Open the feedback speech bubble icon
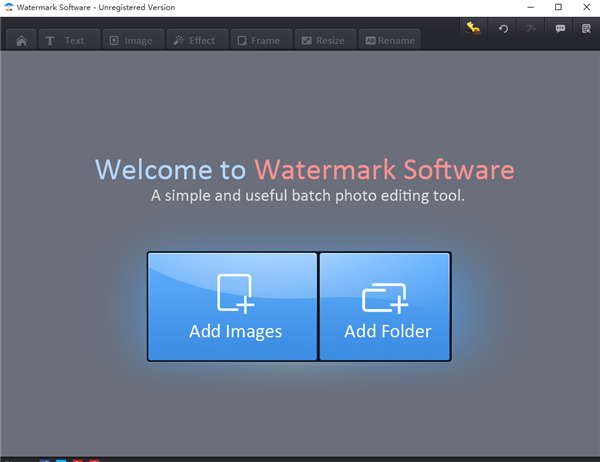This screenshot has height=462, width=600. (559, 29)
